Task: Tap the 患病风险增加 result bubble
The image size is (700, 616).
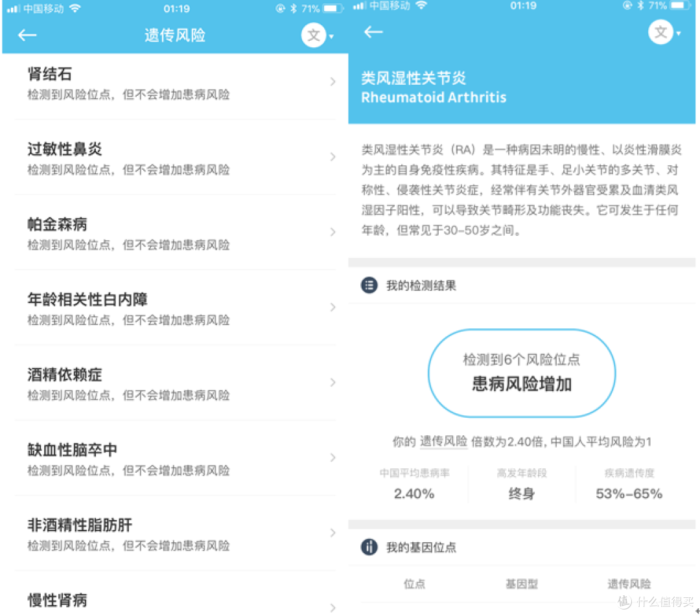Action: pos(521,373)
